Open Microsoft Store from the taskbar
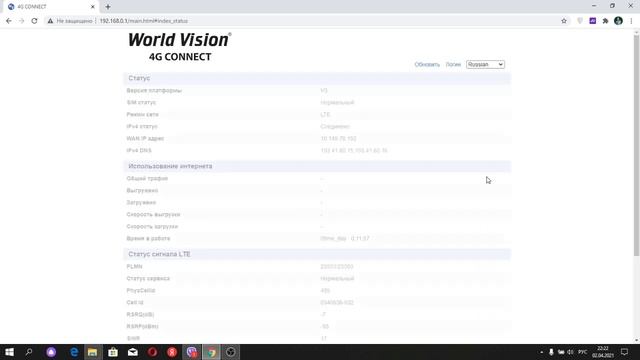Image resolution: width=640 pixels, height=360 pixels. [113, 352]
